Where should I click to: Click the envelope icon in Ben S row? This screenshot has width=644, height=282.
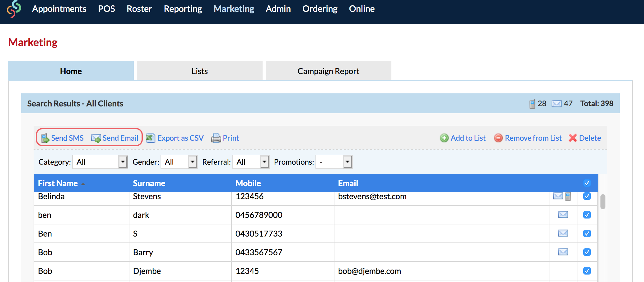(x=563, y=233)
